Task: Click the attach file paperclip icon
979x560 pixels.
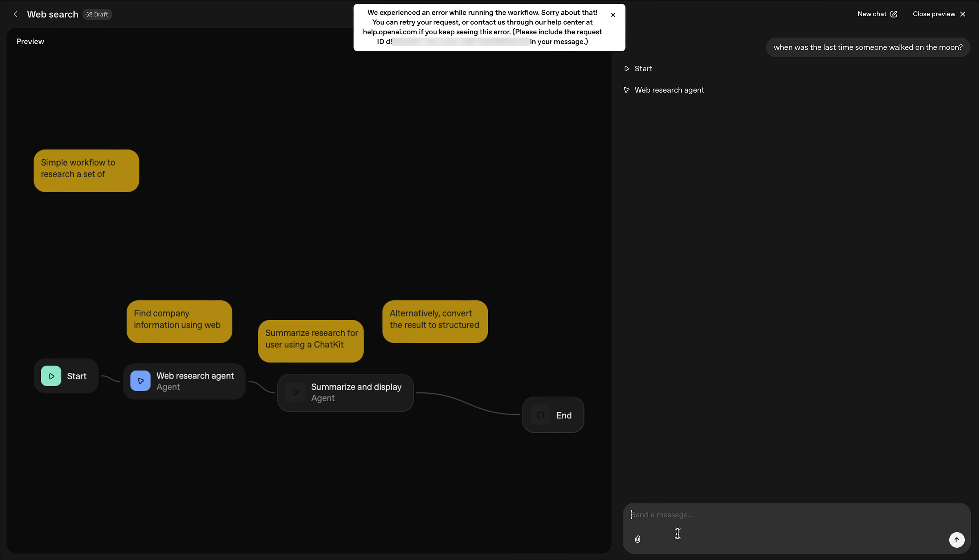Action: 638,539
